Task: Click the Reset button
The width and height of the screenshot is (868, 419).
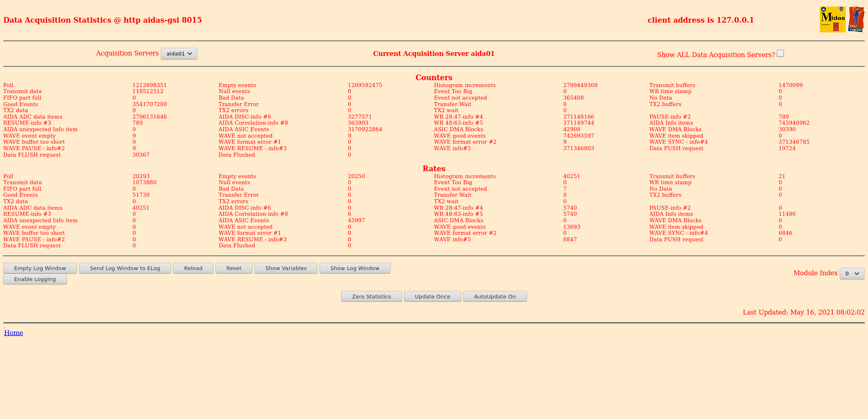Action: point(234,268)
